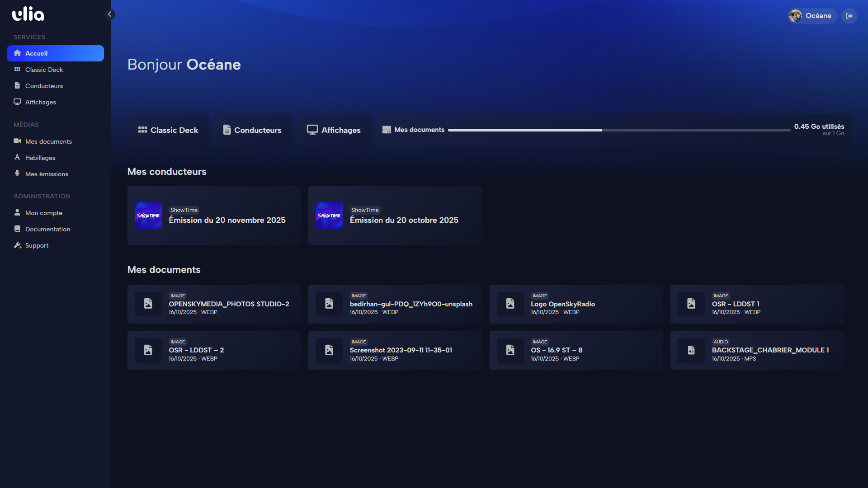This screenshot has height=488, width=868.
Task: Collapse the sidebar with the chevron arrow
Action: pos(110,14)
